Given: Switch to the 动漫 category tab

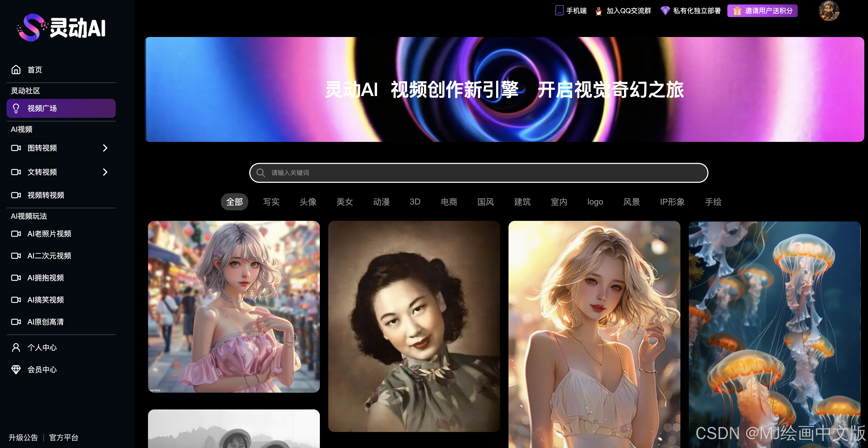Looking at the screenshot, I should coord(381,202).
